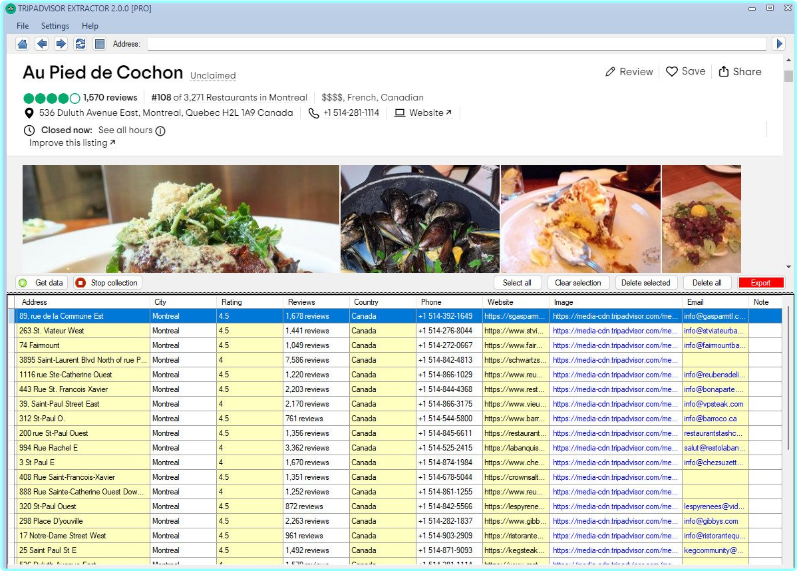797x571 pixels.
Task: Go back with the left arrow icon
Action: [x=42, y=44]
